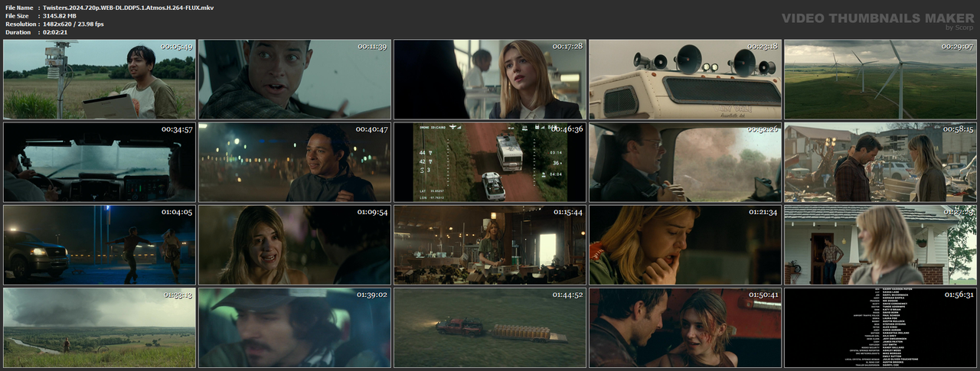Click the white house porch thumbnail
980x371 pixels.
tap(880, 245)
